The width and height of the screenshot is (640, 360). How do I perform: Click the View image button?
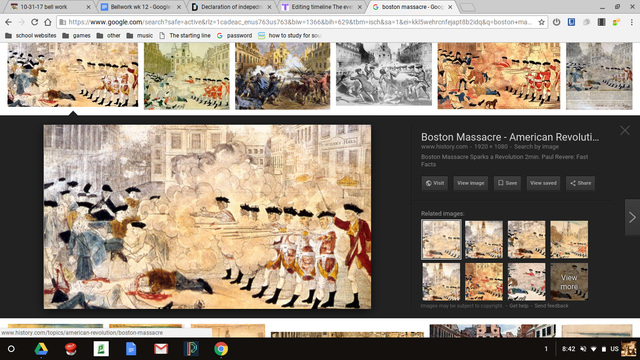(471, 183)
